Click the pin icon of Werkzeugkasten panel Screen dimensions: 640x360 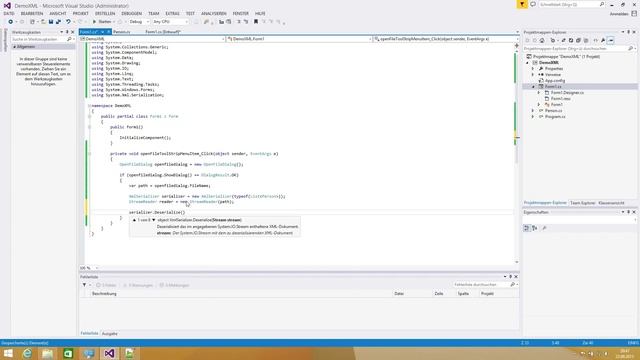coord(67,32)
